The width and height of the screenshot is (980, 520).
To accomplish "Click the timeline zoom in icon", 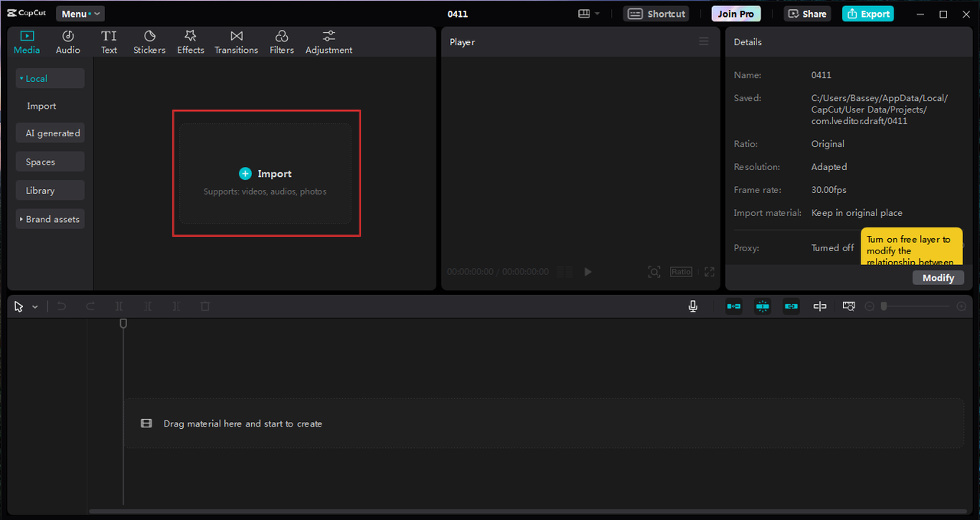I will (962, 306).
